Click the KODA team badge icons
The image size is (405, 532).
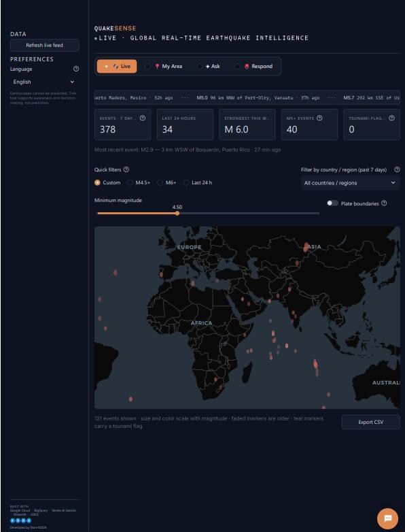pos(20,520)
